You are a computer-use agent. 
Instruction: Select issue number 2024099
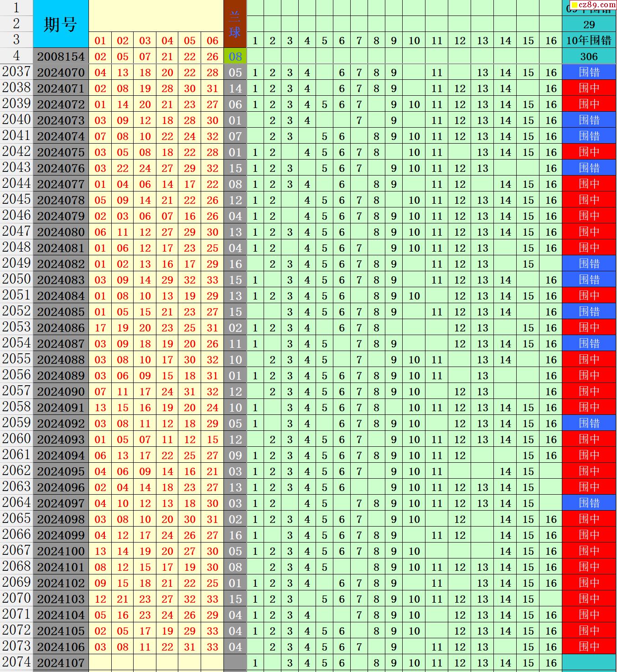[61, 535]
